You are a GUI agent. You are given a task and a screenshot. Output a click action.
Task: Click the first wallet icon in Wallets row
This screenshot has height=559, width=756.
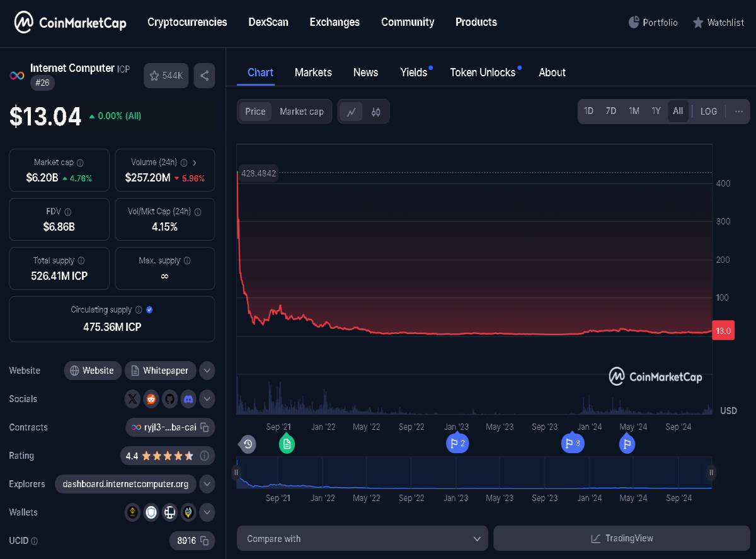[x=133, y=512]
